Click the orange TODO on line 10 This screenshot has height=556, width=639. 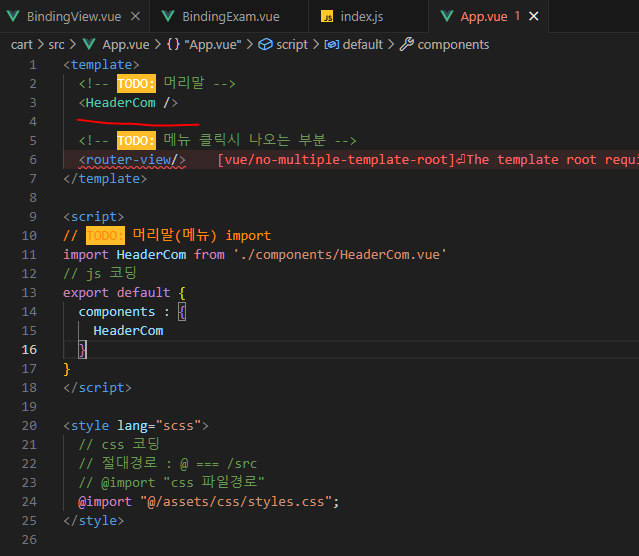(105, 236)
